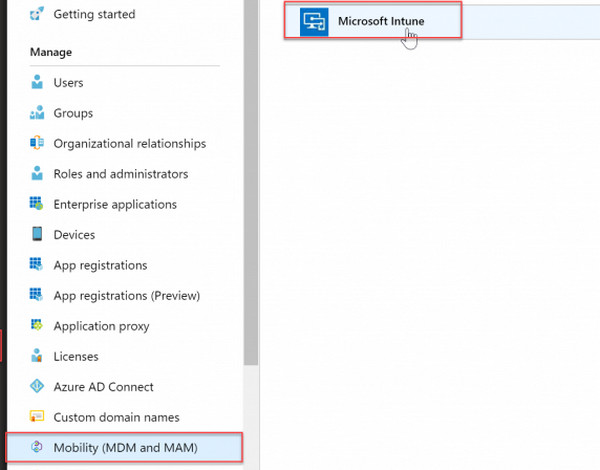Click the sidebar vertical scrollbar
The image size is (600, 470).
(x=251, y=183)
